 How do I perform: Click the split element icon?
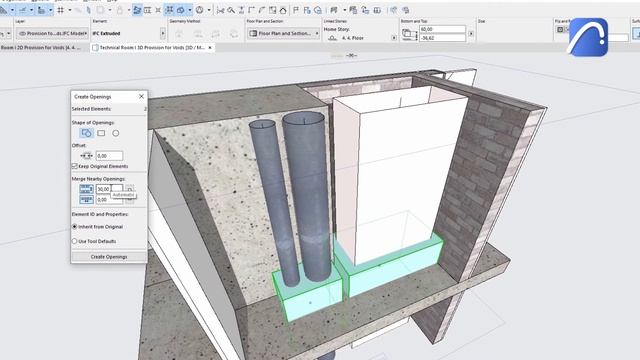click(242, 11)
